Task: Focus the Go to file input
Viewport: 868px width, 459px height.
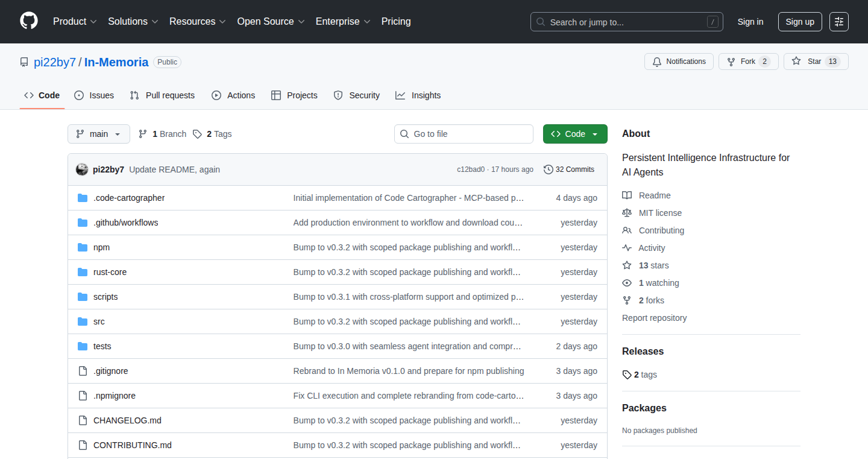Action: pyautogui.click(x=464, y=134)
